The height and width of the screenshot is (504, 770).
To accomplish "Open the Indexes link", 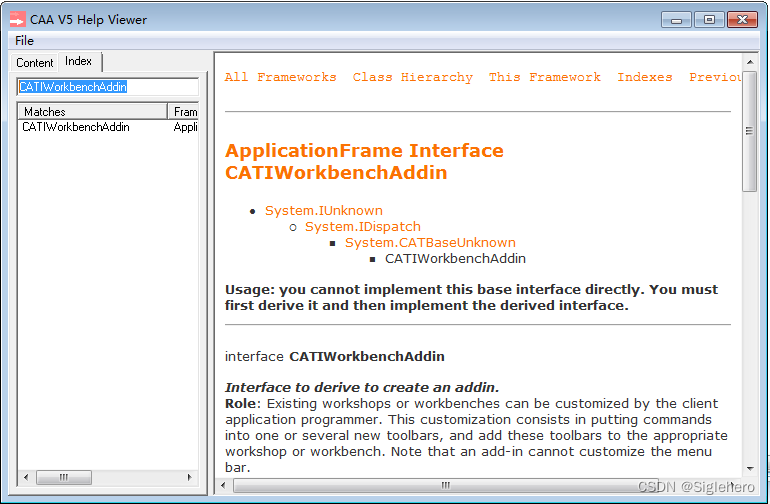I will [x=644, y=77].
